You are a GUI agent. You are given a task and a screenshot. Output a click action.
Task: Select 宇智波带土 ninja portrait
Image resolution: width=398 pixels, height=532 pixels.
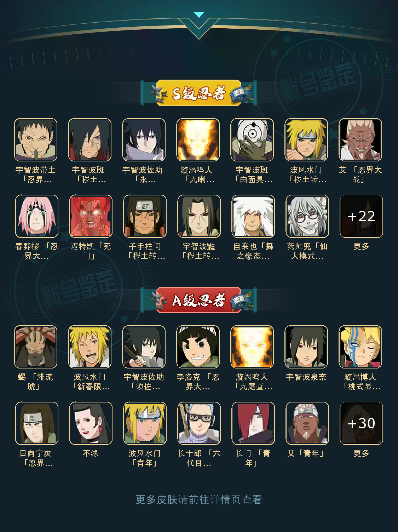coord(35,140)
